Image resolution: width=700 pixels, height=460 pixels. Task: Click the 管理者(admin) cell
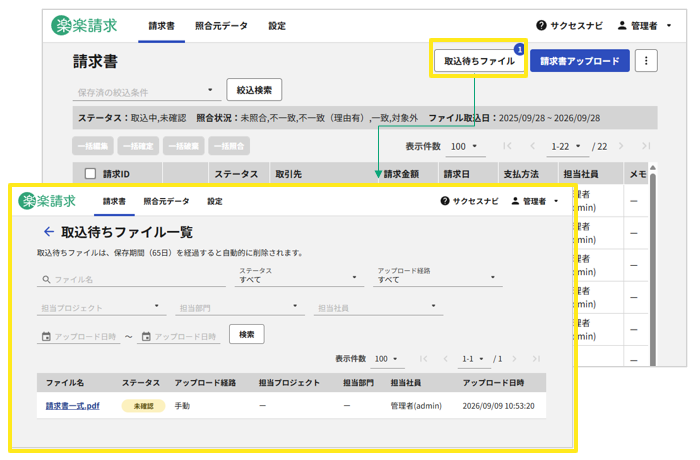416,406
